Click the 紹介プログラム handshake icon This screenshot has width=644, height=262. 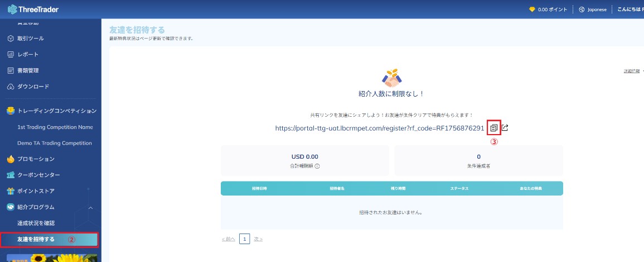point(11,207)
